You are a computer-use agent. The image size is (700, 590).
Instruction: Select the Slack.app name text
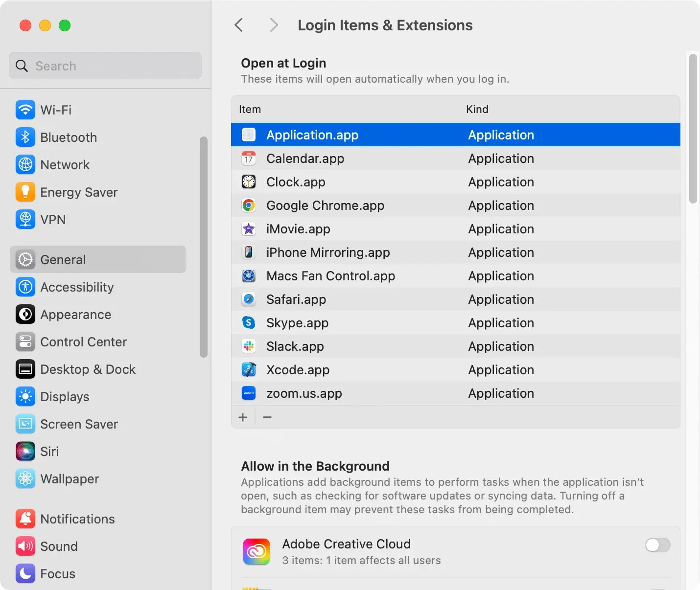[295, 346]
